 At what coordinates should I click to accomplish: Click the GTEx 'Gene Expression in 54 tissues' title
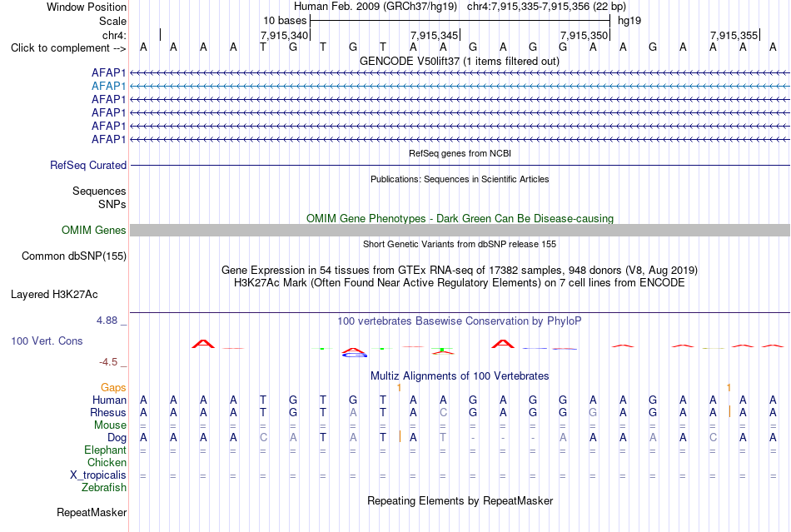pyautogui.click(x=460, y=271)
